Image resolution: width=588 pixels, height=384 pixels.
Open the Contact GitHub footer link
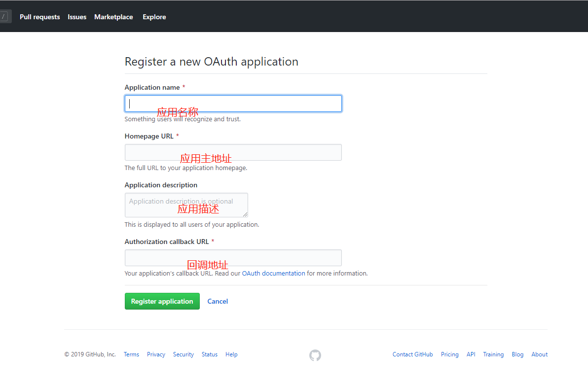coord(412,354)
